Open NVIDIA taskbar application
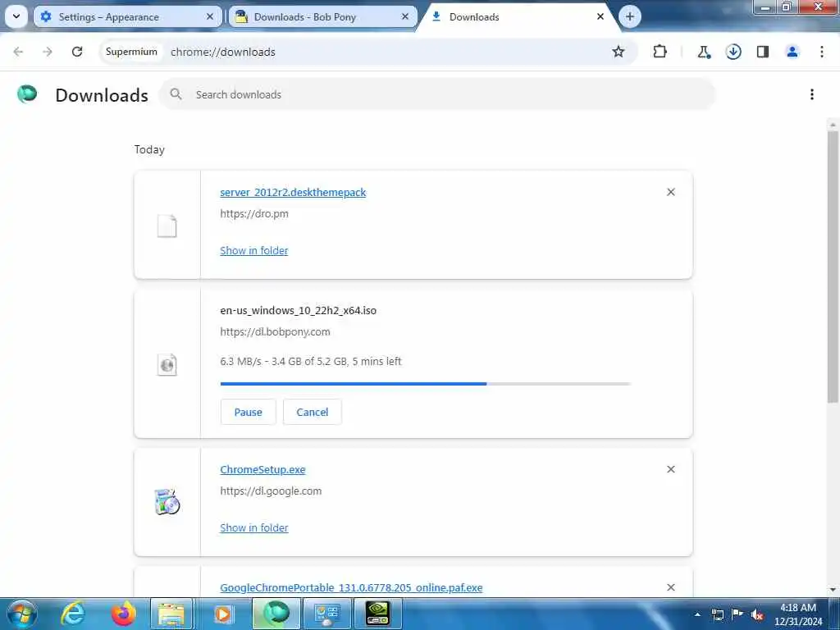Image resolution: width=840 pixels, height=630 pixels. tap(377, 614)
